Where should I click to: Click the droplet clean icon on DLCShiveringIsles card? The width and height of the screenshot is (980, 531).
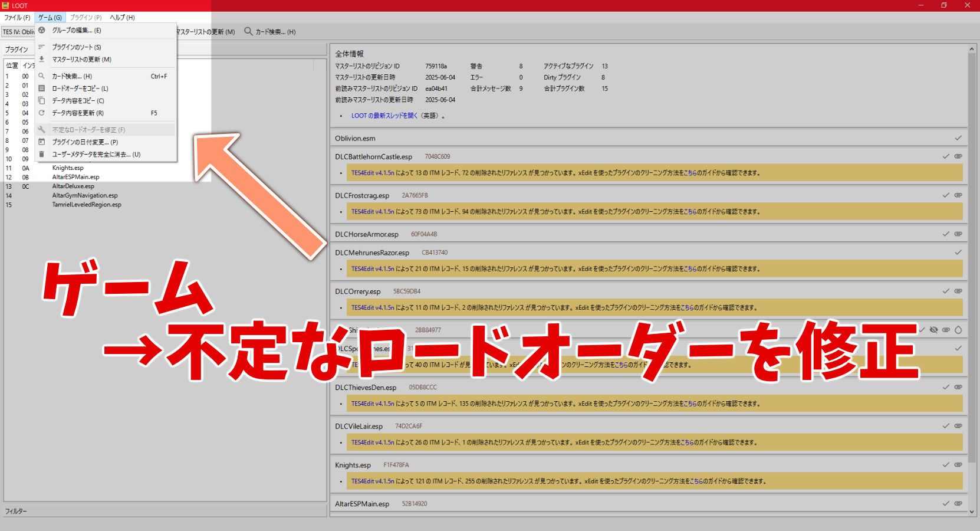(x=958, y=330)
